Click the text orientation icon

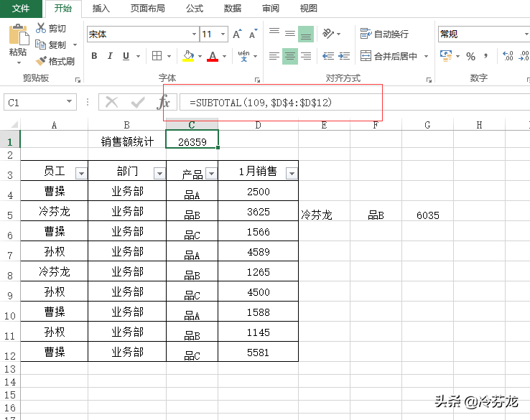point(328,34)
